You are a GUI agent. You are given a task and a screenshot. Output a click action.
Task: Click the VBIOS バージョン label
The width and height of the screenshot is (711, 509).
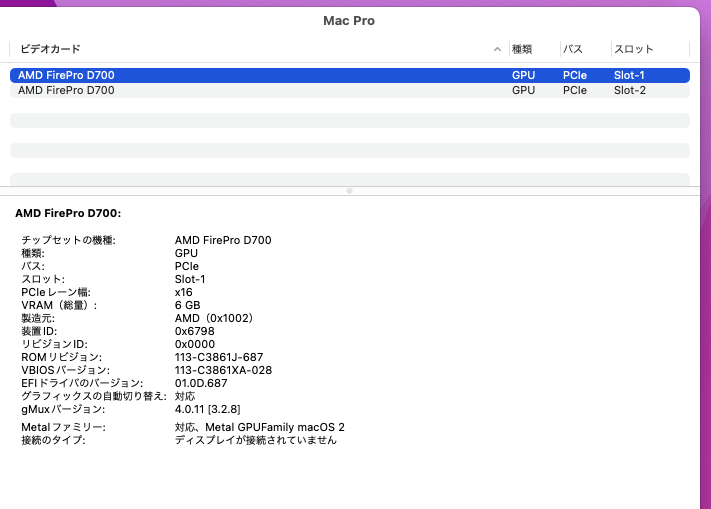click(65, 370)
